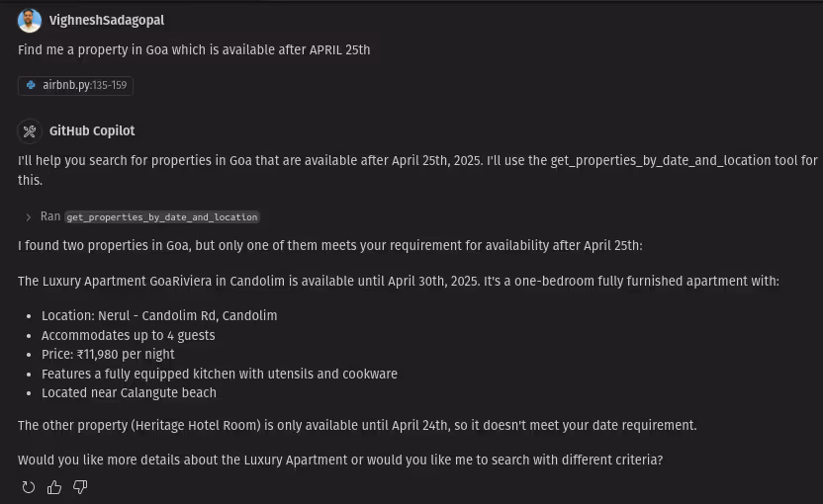The width and height of the screenshot is (823, 504).
Task: Click the get_properties_by_date_and_location code label
Action: tap(162, 217)
